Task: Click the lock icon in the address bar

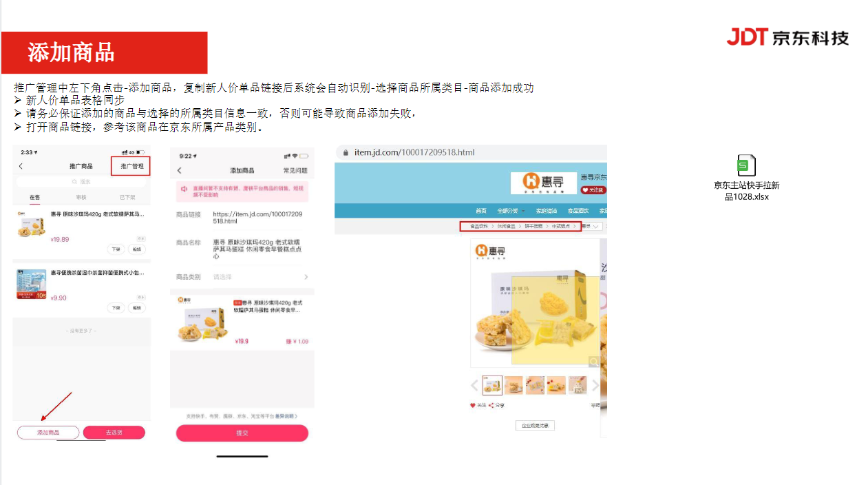Action: point(346,152)
